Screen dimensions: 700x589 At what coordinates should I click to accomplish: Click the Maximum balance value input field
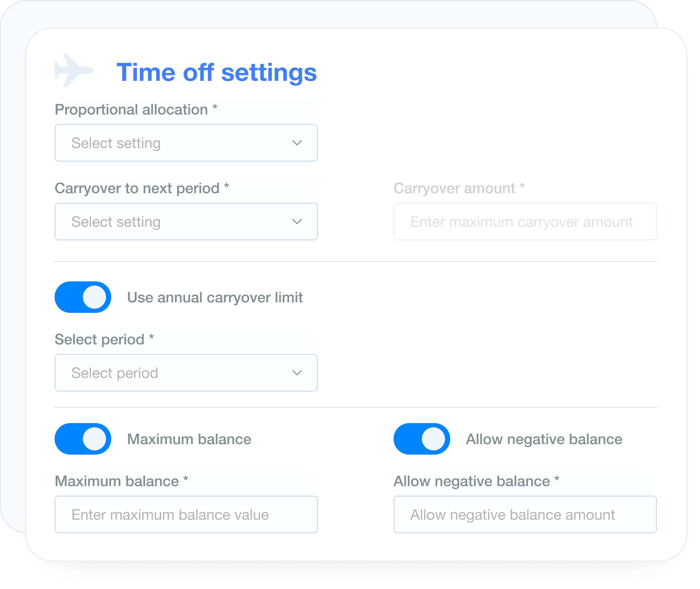point(186,514)
